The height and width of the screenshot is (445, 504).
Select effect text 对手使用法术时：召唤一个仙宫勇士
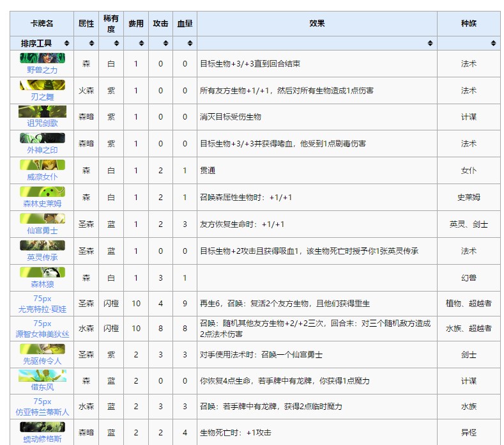point(261,355)
